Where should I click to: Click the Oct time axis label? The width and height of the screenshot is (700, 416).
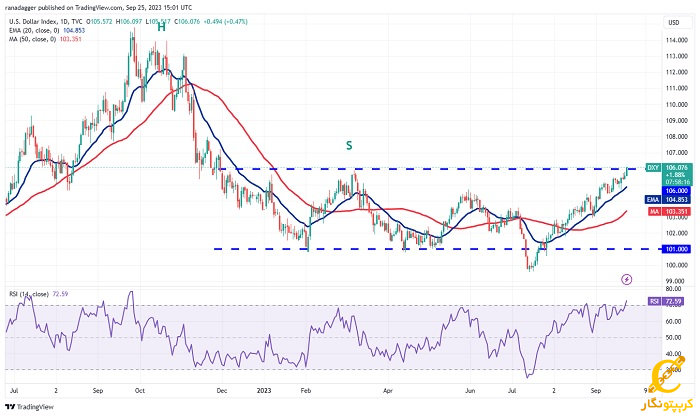(140, 391)
